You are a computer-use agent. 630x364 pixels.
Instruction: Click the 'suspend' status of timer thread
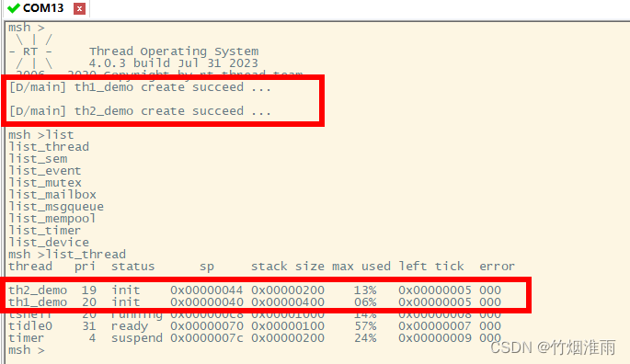click(x=137, y=338)
